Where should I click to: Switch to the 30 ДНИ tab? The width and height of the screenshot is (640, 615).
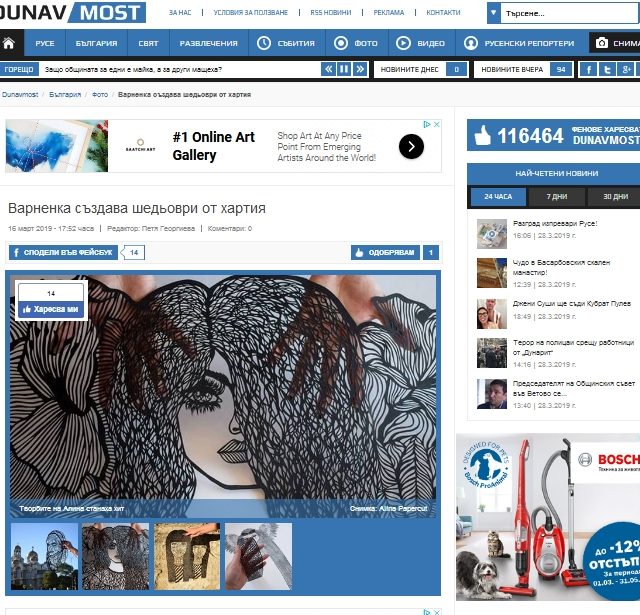(x=615, y=196)
